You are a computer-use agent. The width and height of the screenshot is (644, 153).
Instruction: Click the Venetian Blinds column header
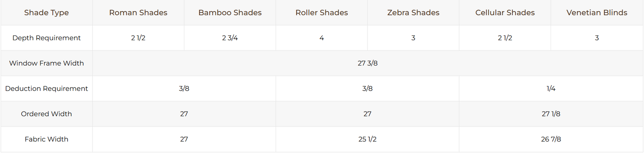coord(597,12)
